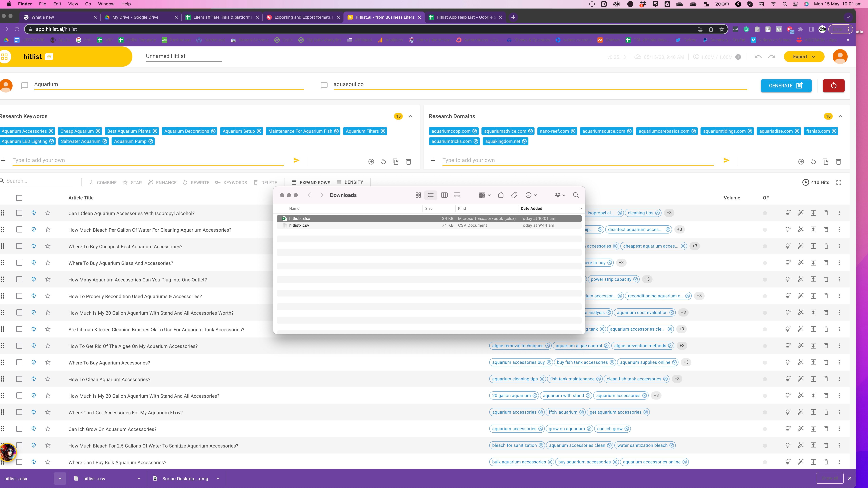Viewport: 868px width, 488px height.
Task: Toggle the select-all checkbox in the table header
Action: click(19, 198)
